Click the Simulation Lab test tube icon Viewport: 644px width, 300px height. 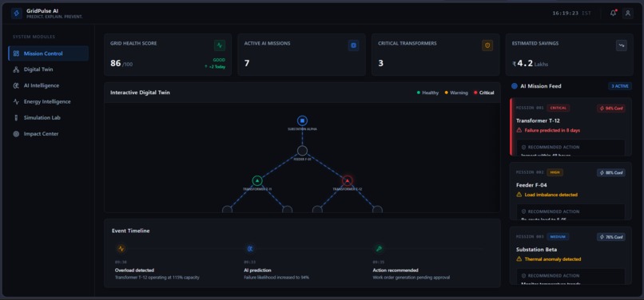coord(16,117)
